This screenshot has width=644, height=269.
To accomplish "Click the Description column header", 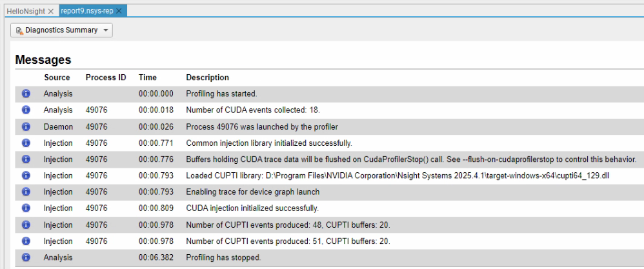I will [x=208, y=77].
